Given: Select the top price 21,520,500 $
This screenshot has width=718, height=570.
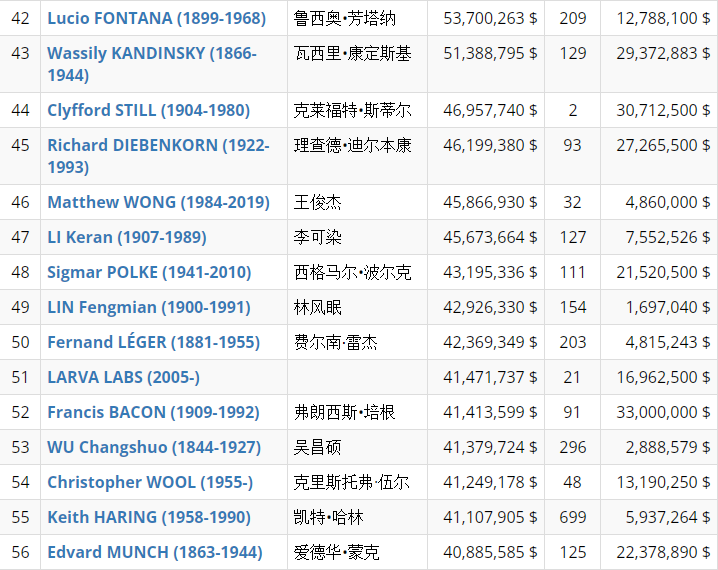Looking at the screenshot, I should click(664, 272).
